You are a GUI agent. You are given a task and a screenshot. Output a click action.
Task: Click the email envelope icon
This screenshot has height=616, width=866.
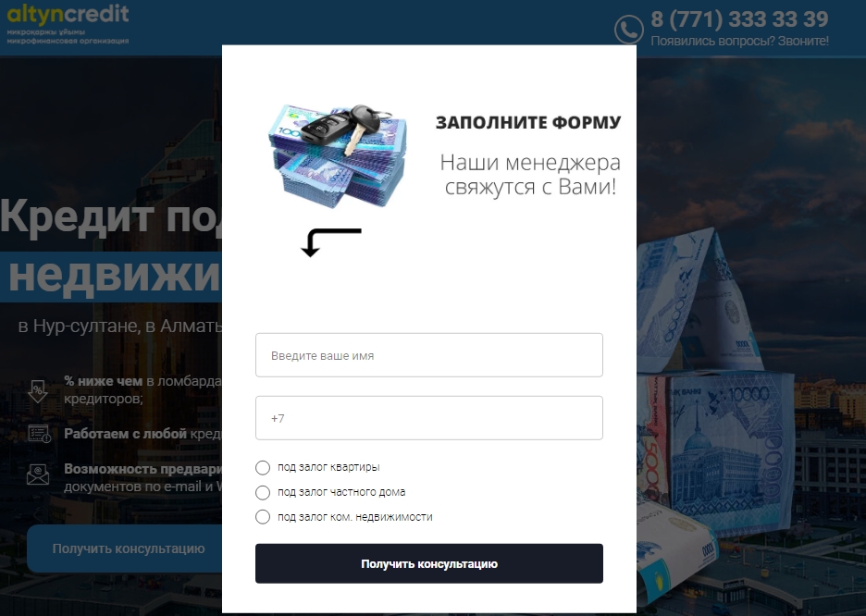(38, 474)
